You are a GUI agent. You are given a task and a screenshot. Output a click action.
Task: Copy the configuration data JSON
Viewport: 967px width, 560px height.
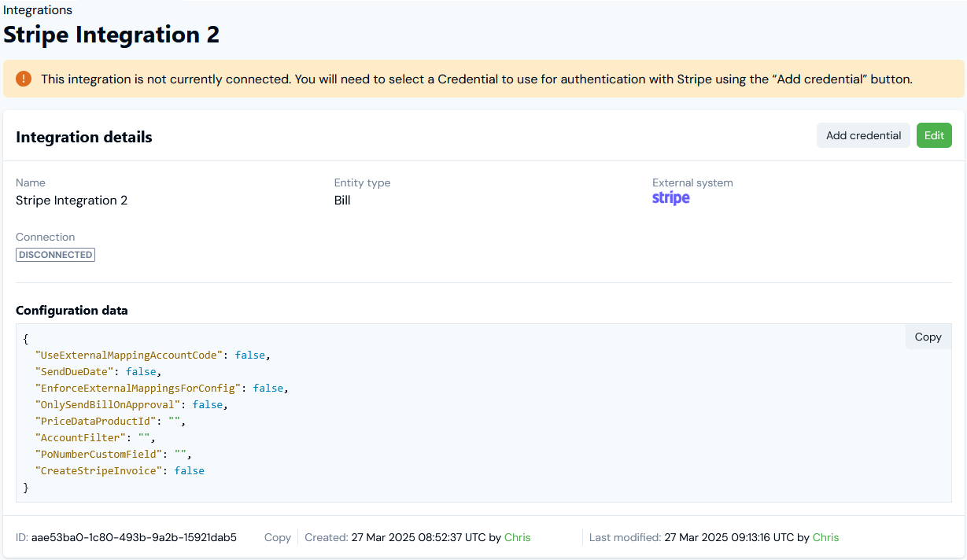(x=928, y=337)
